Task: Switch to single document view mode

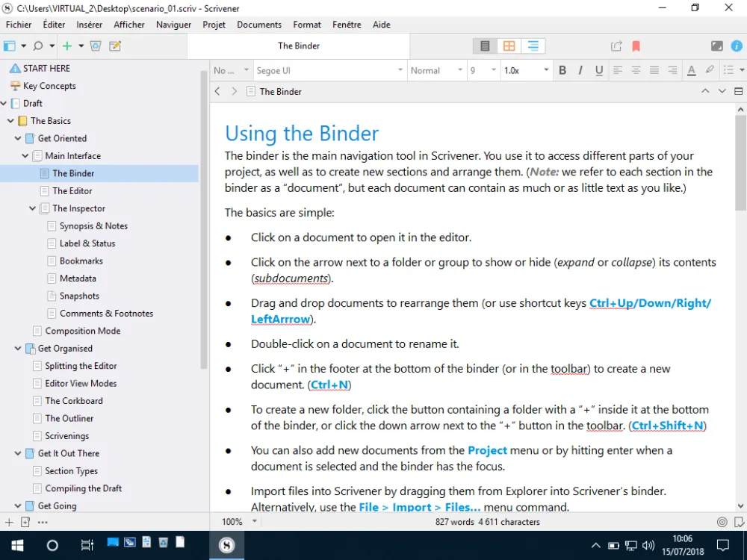Action: pyautogui.click(x=485, y=46)
